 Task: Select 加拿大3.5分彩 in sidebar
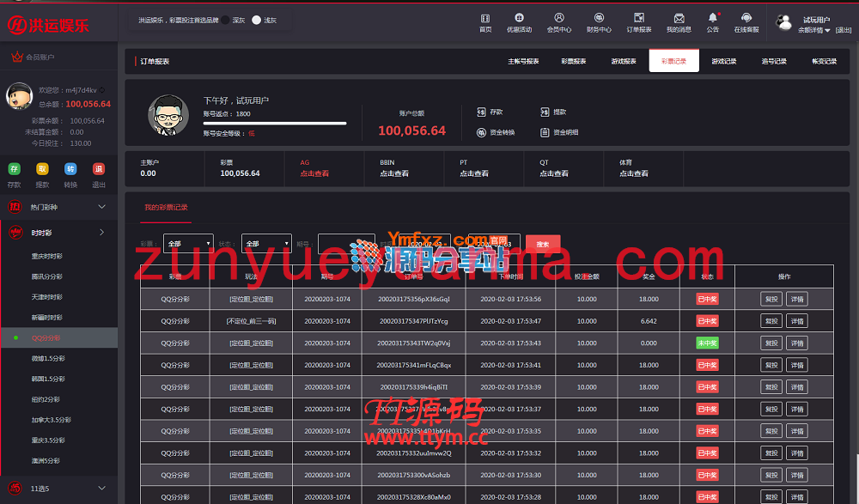[52, 420]
